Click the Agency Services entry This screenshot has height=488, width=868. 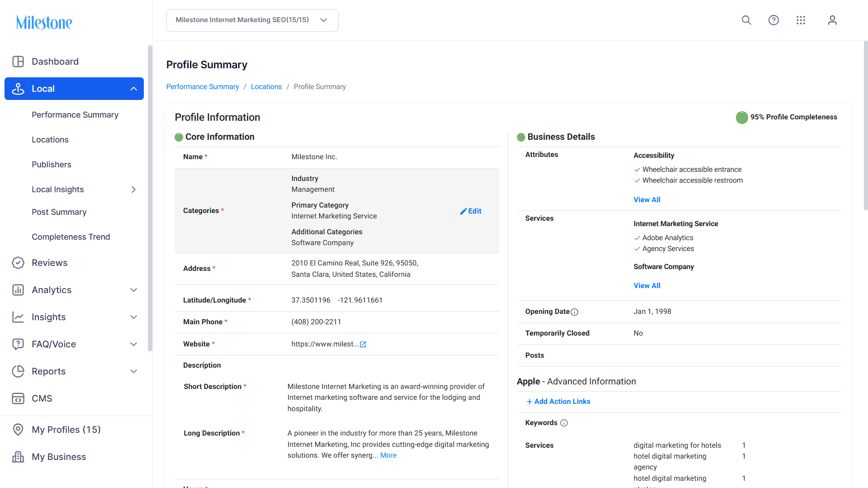pyautogui.click(x=668, y=249)
